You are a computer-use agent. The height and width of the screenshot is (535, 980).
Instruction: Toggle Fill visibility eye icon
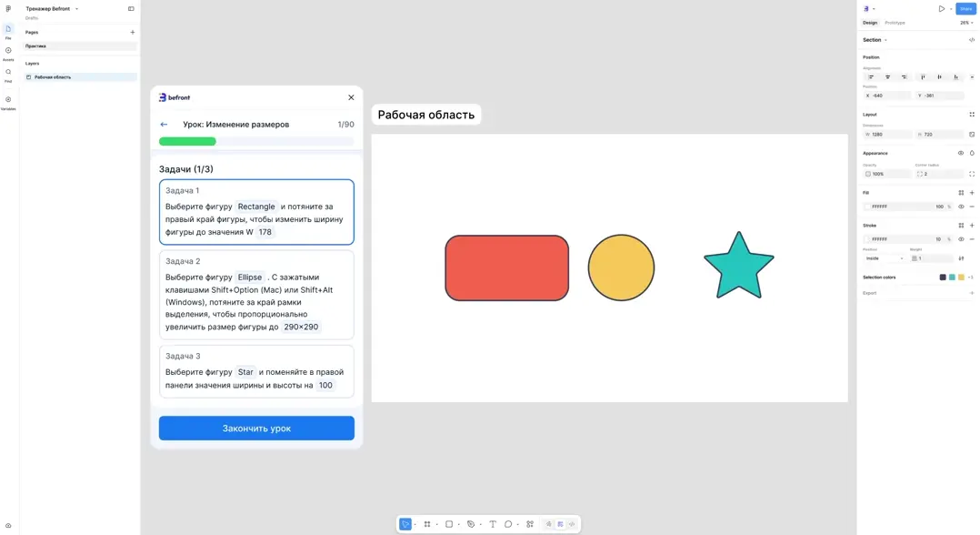coord(961,207)
